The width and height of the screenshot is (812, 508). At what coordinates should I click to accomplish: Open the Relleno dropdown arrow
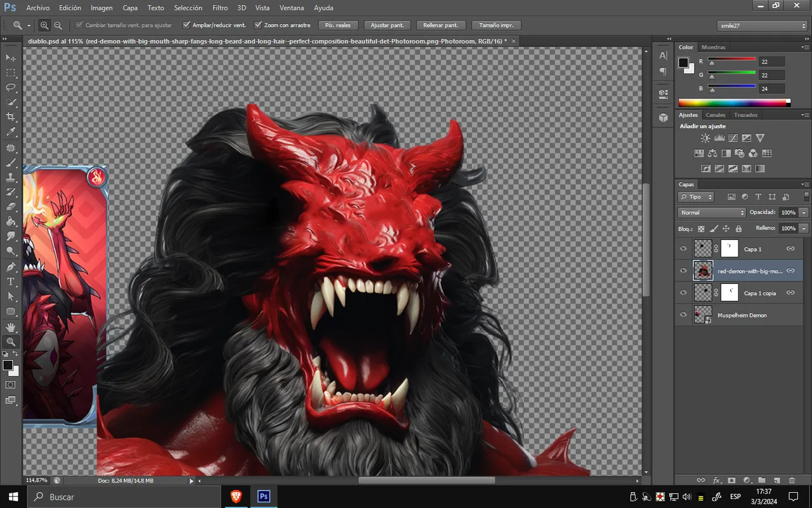coord(804,228)
